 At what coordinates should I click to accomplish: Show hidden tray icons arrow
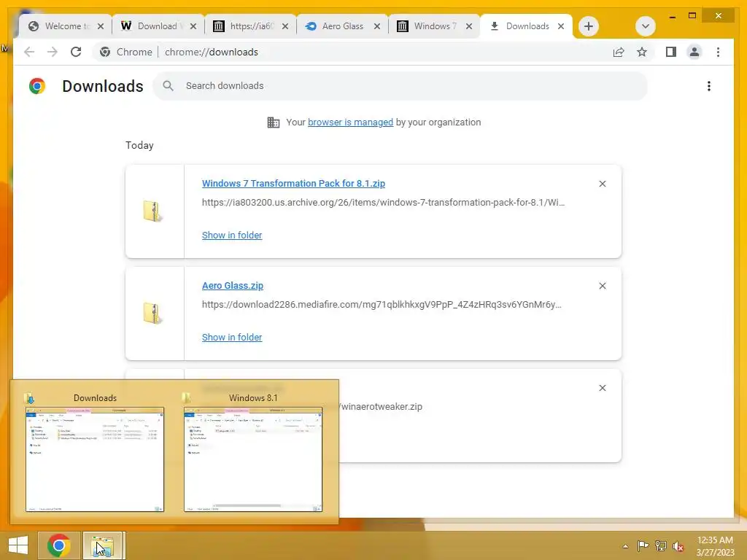[x=625, y=546]
